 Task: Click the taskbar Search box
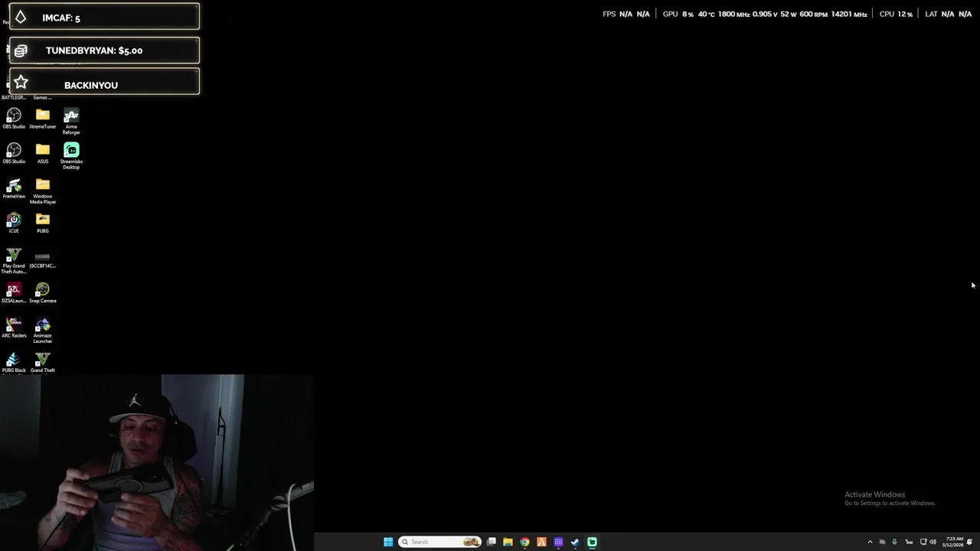[x=440, y=542]
